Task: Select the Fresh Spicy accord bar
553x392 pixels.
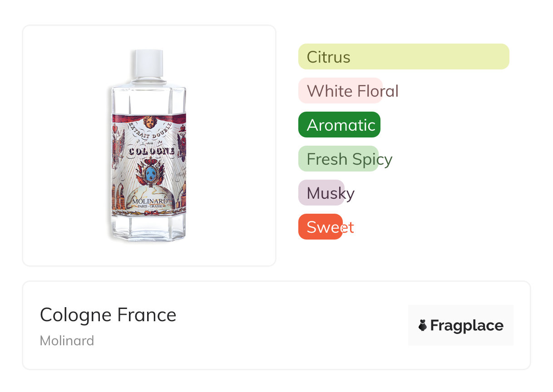Action: (338, 159)
